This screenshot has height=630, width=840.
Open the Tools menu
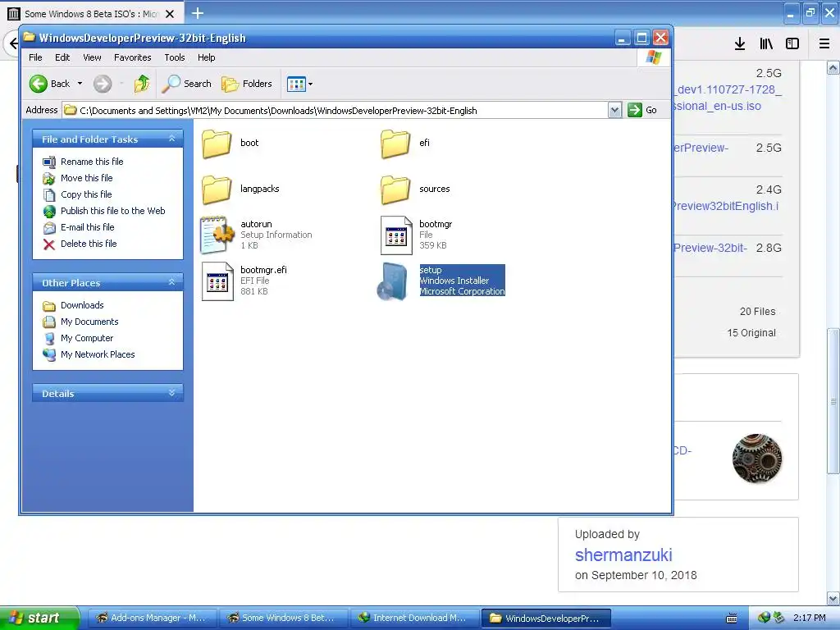(175, 57)
